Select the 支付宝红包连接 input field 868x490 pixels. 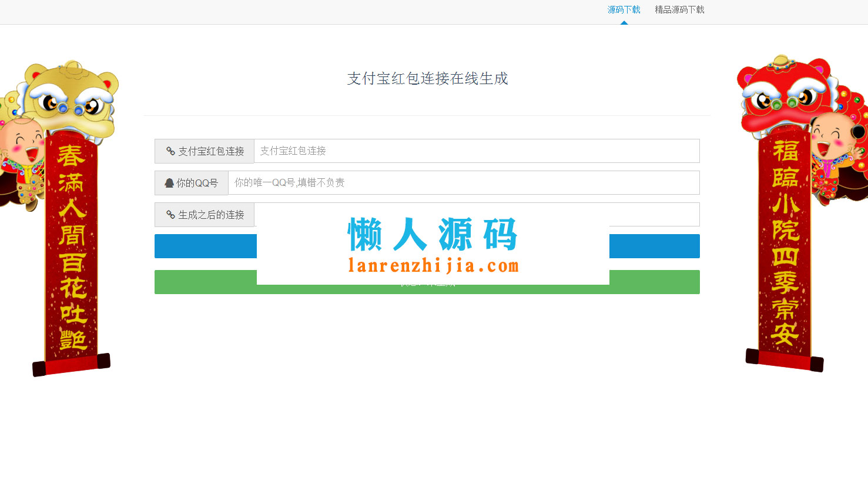tap(476, 151)
